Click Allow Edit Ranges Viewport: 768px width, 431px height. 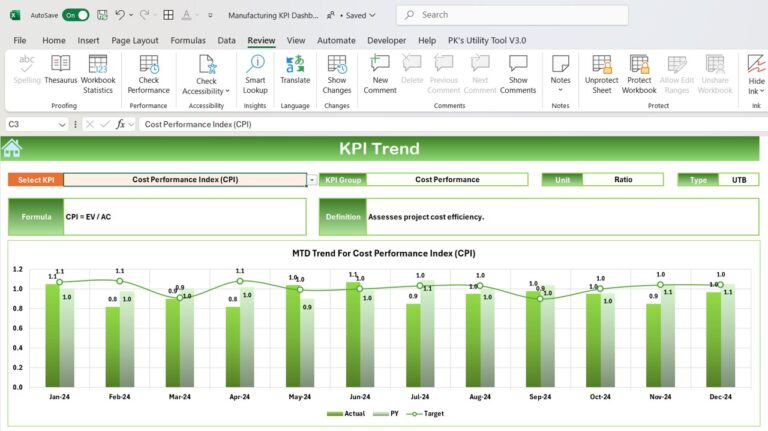677,74
